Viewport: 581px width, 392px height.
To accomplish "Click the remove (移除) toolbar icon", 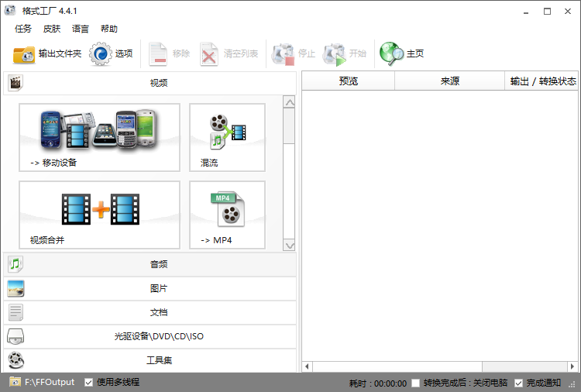I will (159, 54).
